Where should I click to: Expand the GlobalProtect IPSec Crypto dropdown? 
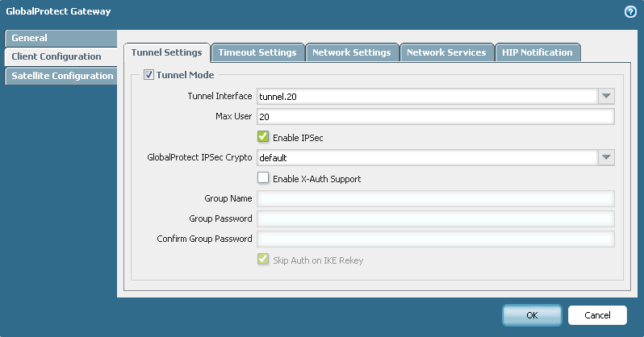point(606,158)
